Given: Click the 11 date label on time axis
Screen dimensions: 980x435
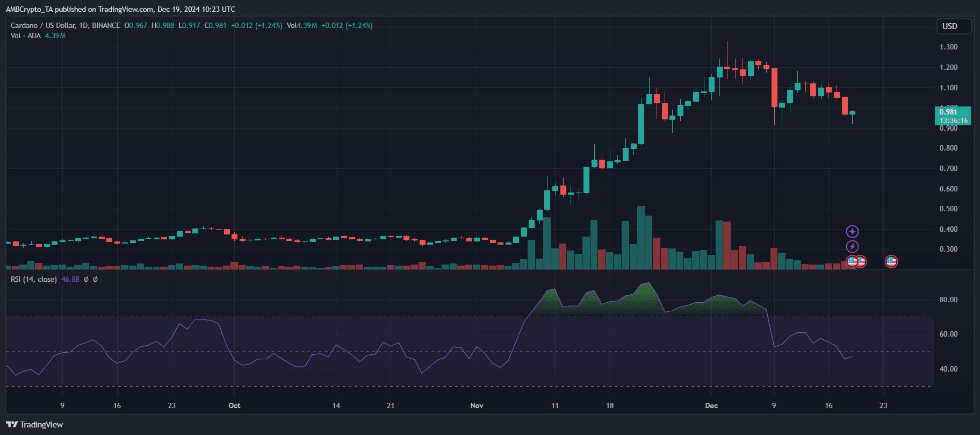Looking at the screenshot, I should pyautogui.click(x=554, y=405).
